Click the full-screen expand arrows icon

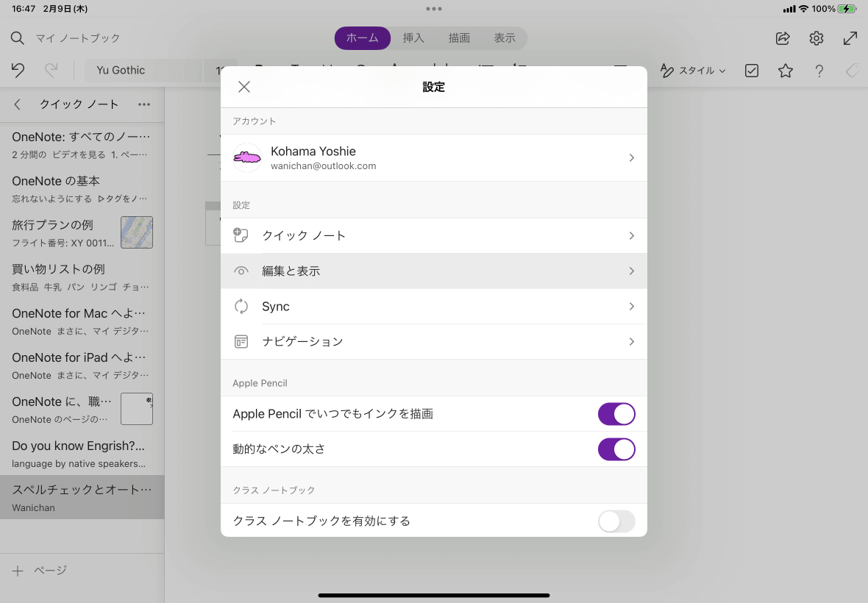[x=850, y=38]
